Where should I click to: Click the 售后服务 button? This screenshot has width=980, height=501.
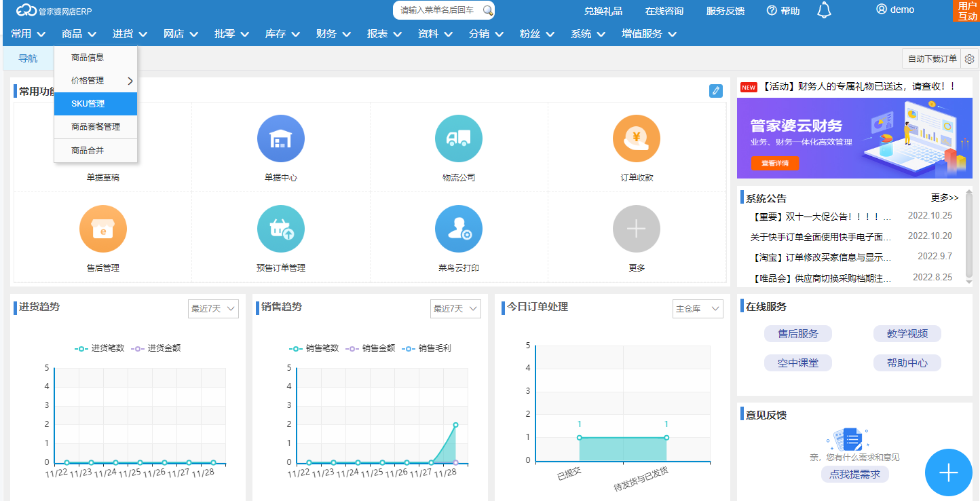pyautogui.click(x=798, y=334)
